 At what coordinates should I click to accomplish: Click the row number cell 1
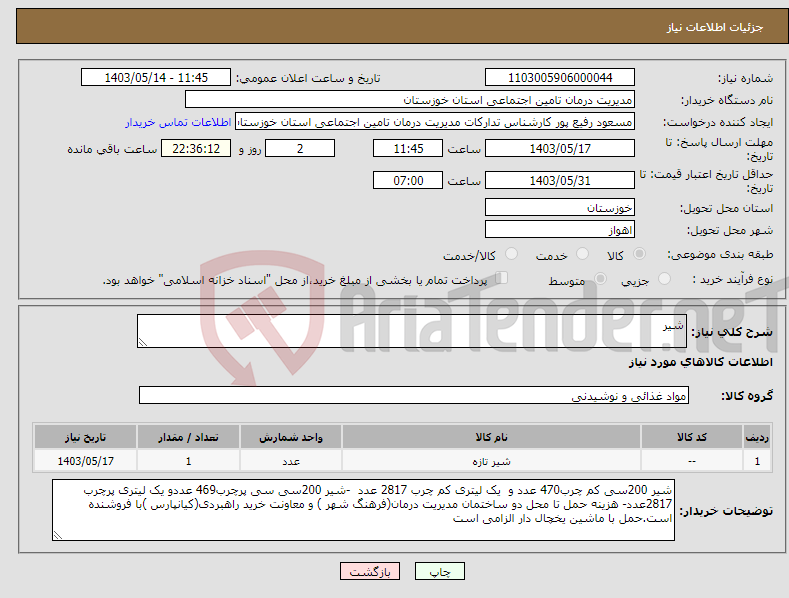[757, 461]
